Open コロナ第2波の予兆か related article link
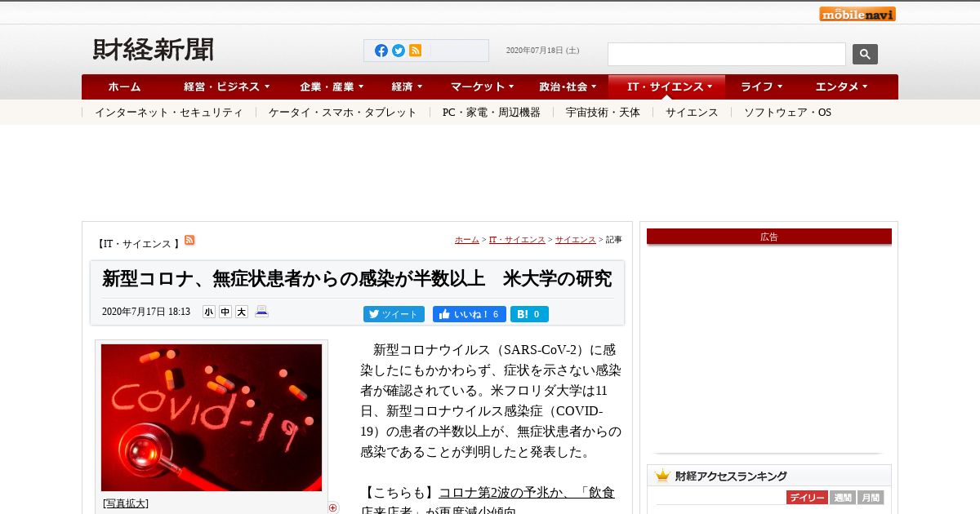Screen dimensions: 980x514 tap(527, 493)
